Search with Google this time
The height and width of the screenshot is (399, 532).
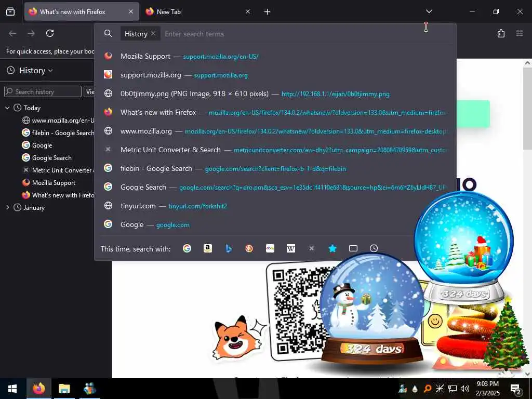187,249
